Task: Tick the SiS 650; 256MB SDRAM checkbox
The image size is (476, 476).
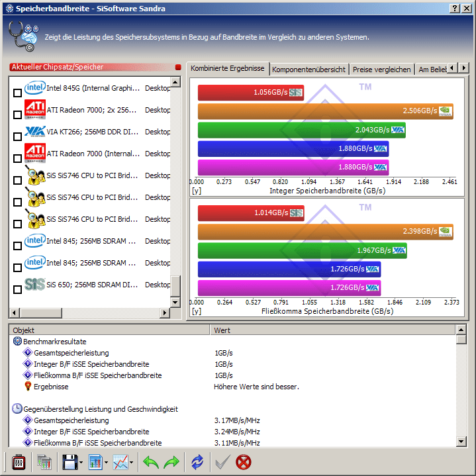Action: pyautogui.click(x=18, y=289)
